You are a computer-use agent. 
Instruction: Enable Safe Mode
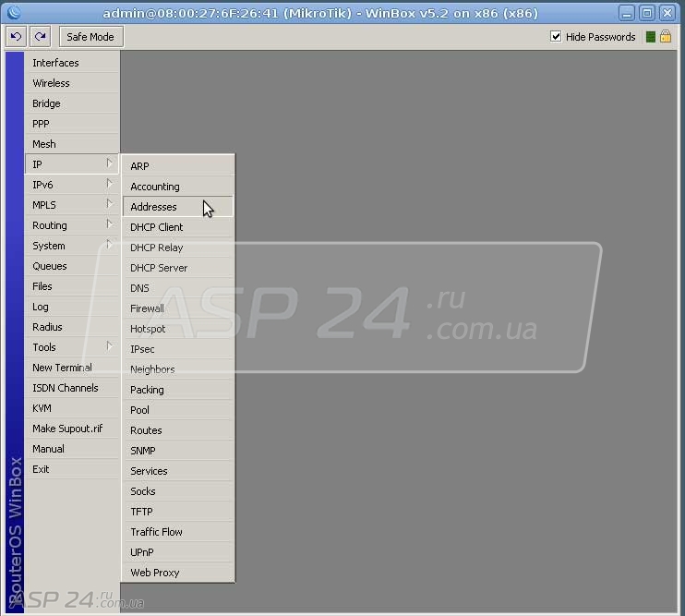pyautogui.click(x=90, y=37)
